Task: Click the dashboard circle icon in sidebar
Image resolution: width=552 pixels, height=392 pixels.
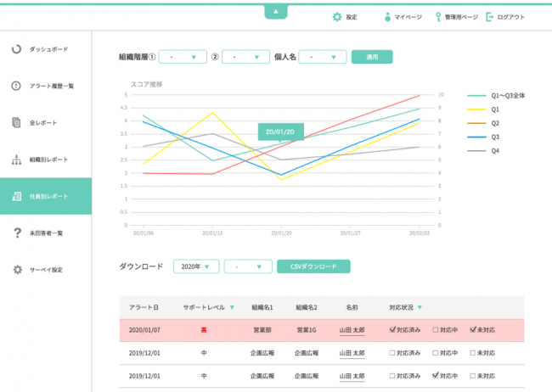Action: click(x=16, y=49)
